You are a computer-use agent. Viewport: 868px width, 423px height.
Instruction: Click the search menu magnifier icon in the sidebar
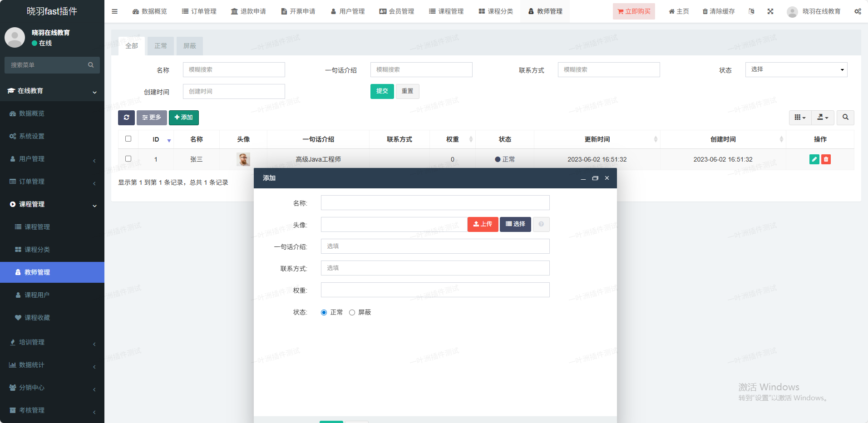91,65
